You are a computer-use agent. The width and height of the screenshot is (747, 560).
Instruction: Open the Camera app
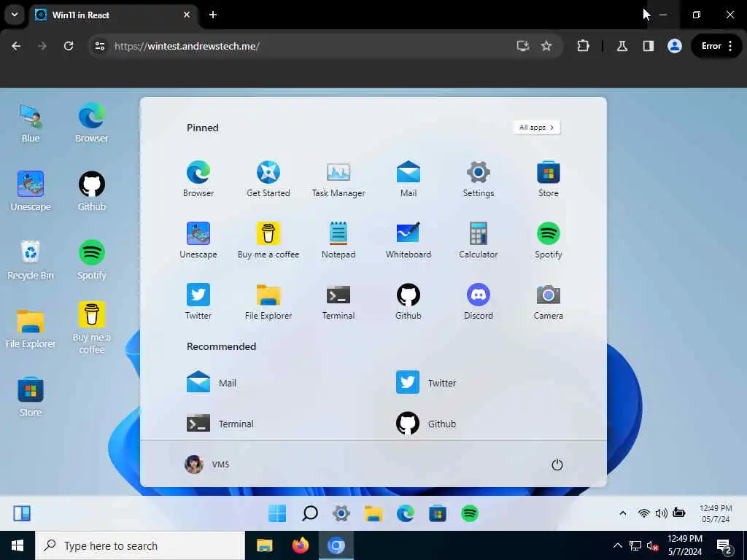point(549,301)
